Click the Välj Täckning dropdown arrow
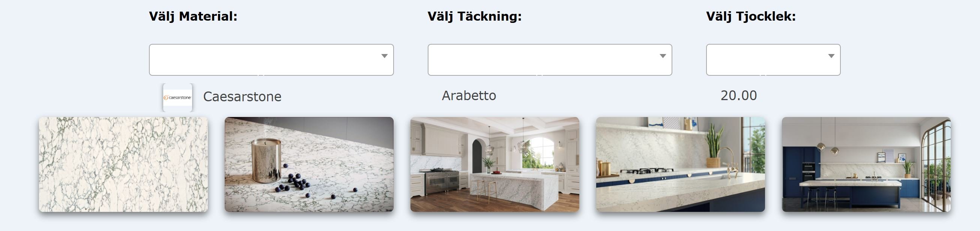This screenshot has width=980, height=231. 663,56
